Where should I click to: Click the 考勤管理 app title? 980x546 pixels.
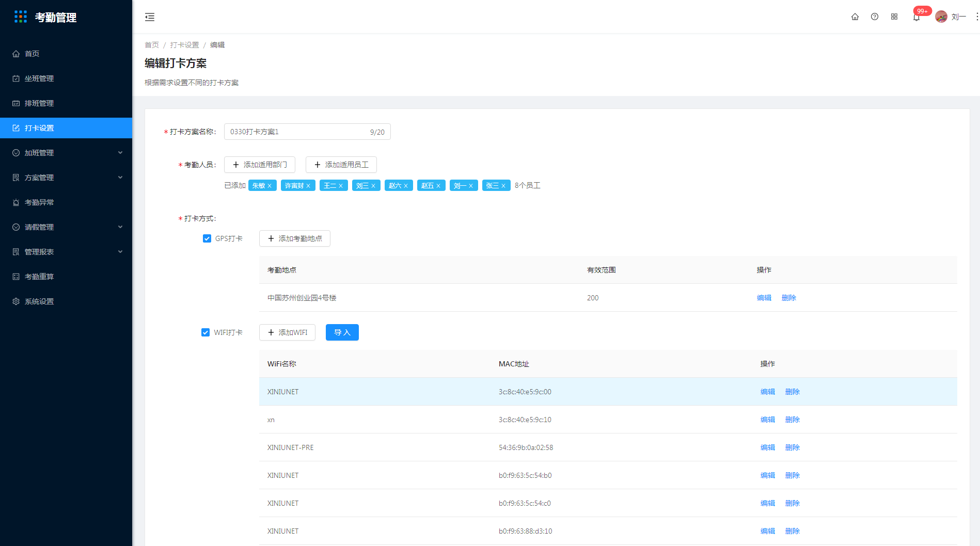tap(56, 18)
